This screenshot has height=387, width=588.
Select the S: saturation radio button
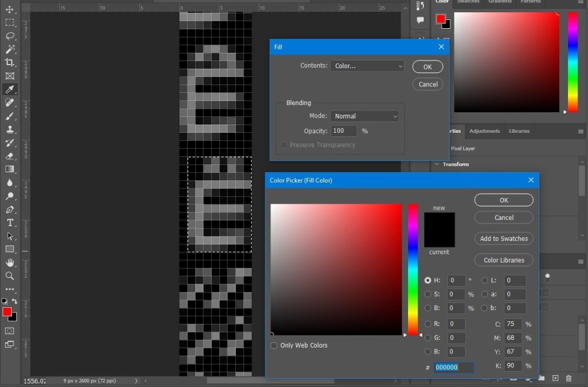pyautogui.click(x=427, y=294)
